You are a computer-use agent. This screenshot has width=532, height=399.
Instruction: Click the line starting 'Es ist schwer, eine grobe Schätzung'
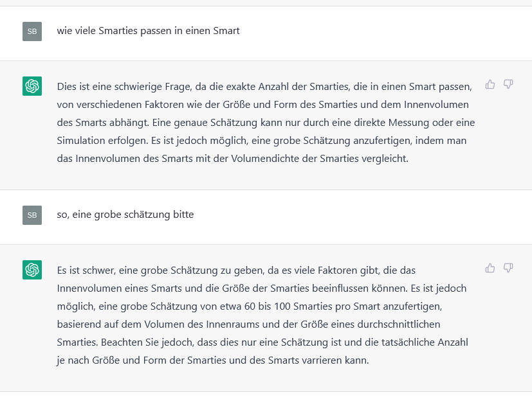point(236,270)
